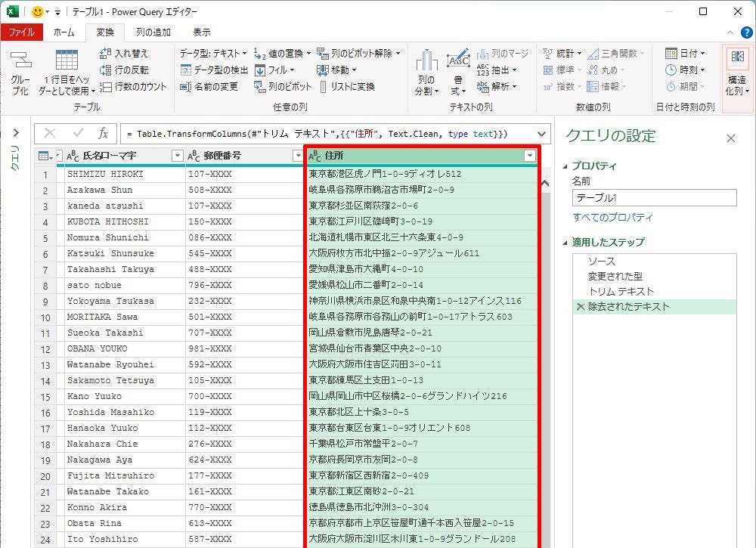Open 列の分割 (Split Column) dropdown
This screenshot has height=548, width=756.
click(x=426, y=85)
